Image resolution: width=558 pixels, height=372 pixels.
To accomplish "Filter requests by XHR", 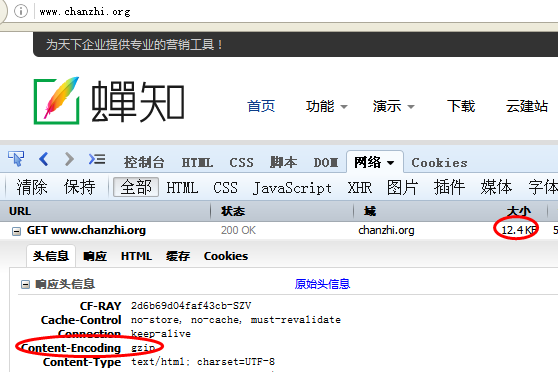I will pyautogui.click(x=360, y=188).
